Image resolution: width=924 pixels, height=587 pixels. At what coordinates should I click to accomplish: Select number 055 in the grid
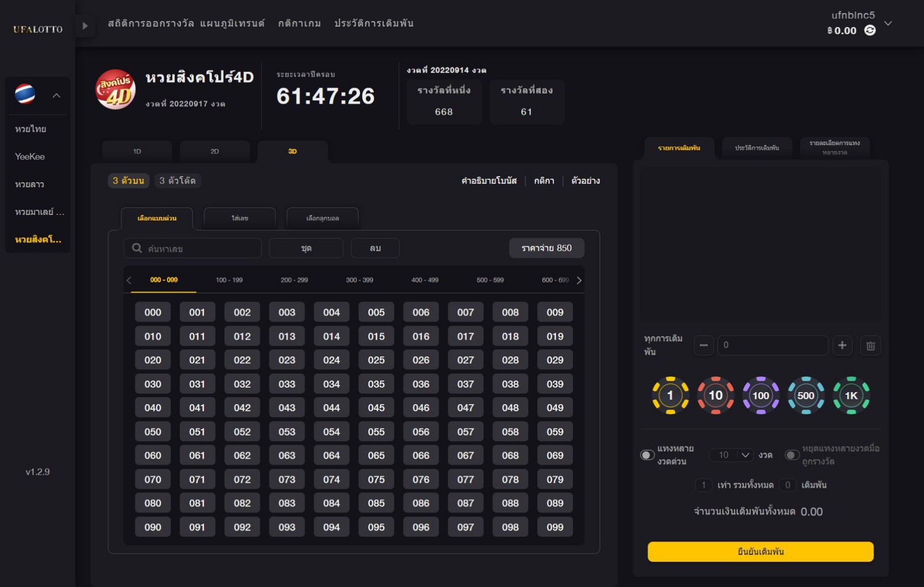click(x=376, y=432)
